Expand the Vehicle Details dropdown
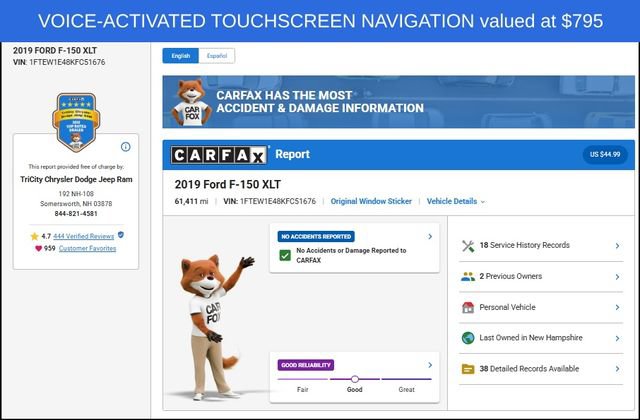The image size is (640, 420). click(456, 202)
